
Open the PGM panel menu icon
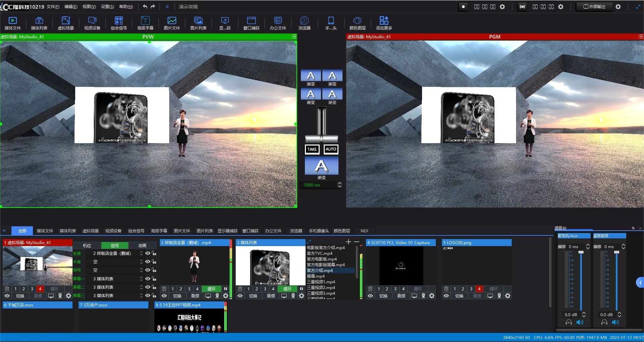(x=641, y=37)
